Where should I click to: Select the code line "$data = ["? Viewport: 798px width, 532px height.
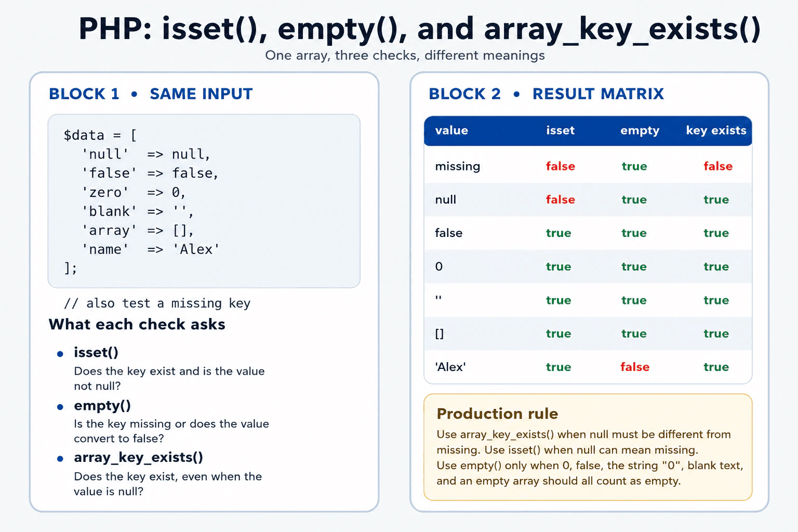tap(100, 135)
